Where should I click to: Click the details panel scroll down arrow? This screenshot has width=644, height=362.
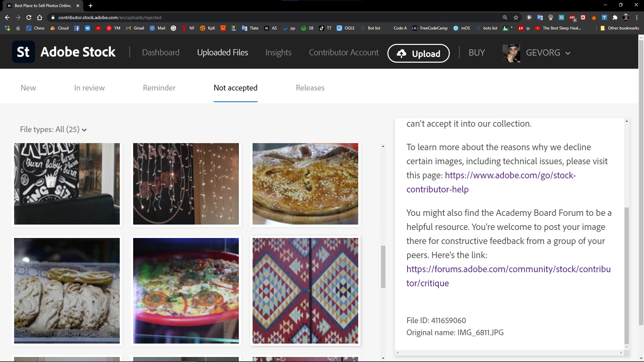coord(627,347)
